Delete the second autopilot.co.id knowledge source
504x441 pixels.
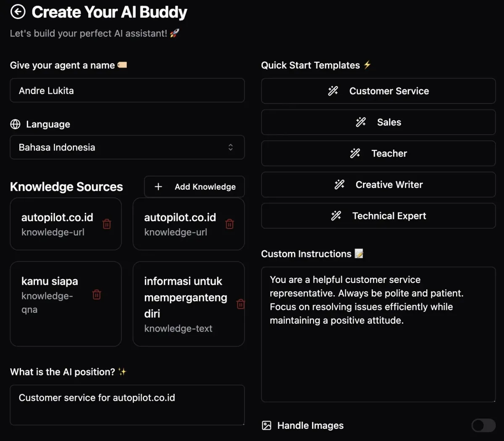click(x=230, y=224)
